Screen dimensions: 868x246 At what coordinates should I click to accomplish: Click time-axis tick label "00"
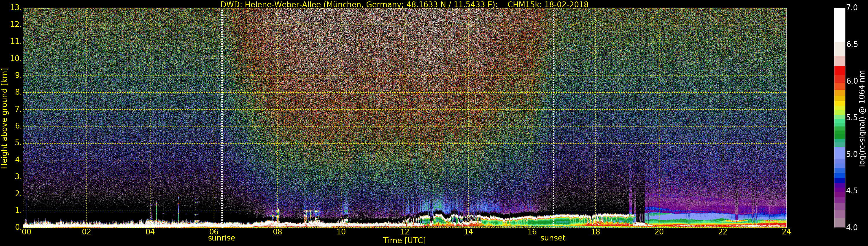27,232
